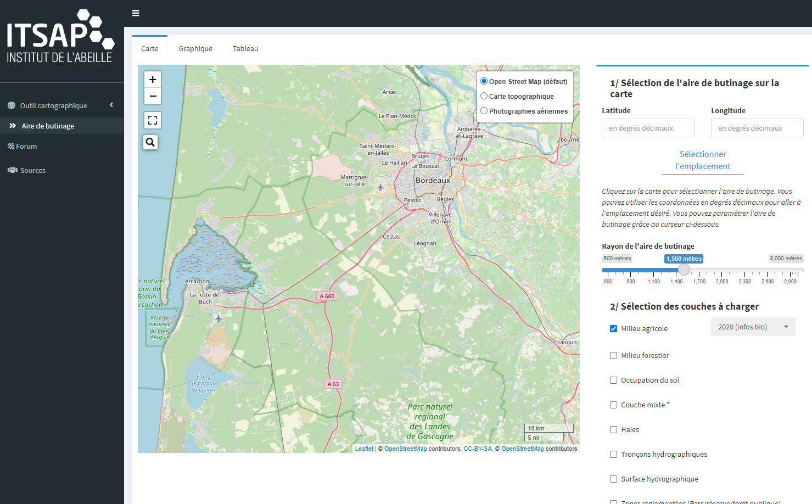Click the foraging radius slider handle
Screen dimensions: 812x504
tap(684, 270)
